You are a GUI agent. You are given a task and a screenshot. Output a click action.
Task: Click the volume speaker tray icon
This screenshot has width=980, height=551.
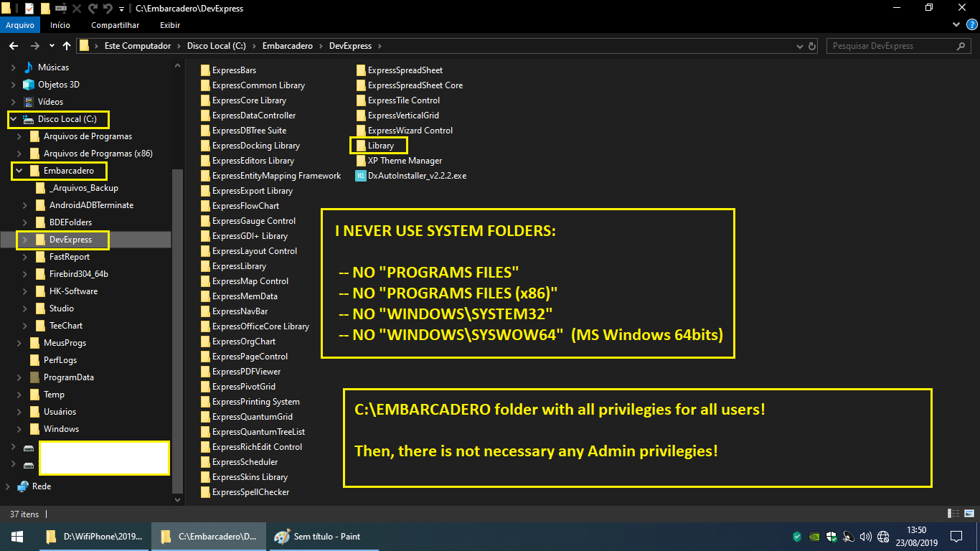866,537
